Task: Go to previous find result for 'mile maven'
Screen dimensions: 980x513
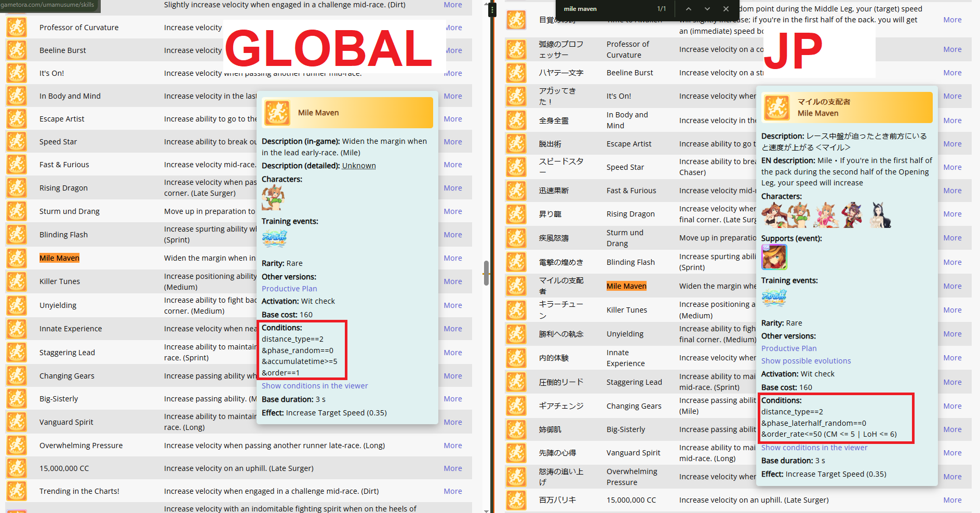Action: pos(689,9)
